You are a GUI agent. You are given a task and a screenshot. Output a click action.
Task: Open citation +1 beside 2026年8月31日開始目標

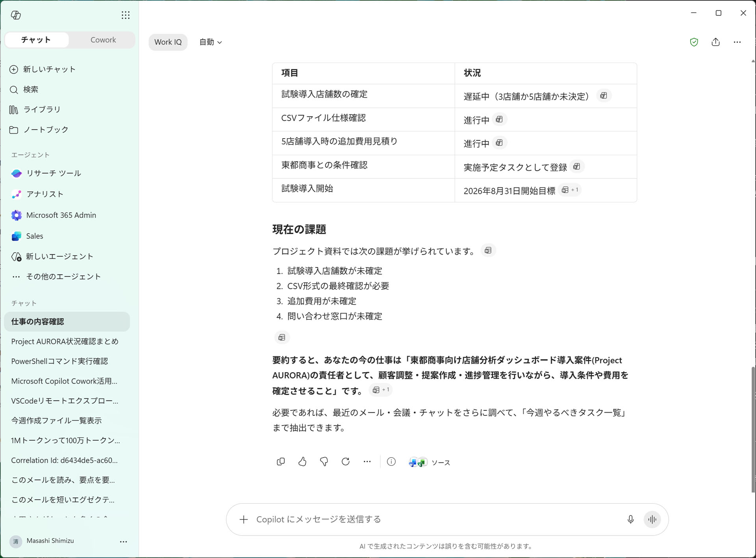(570, 190)
